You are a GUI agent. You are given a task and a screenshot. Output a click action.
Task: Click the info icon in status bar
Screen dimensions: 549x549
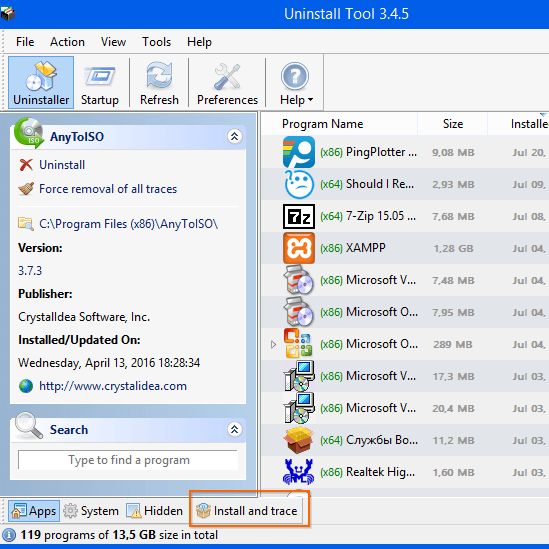click(x=9, y=535)
